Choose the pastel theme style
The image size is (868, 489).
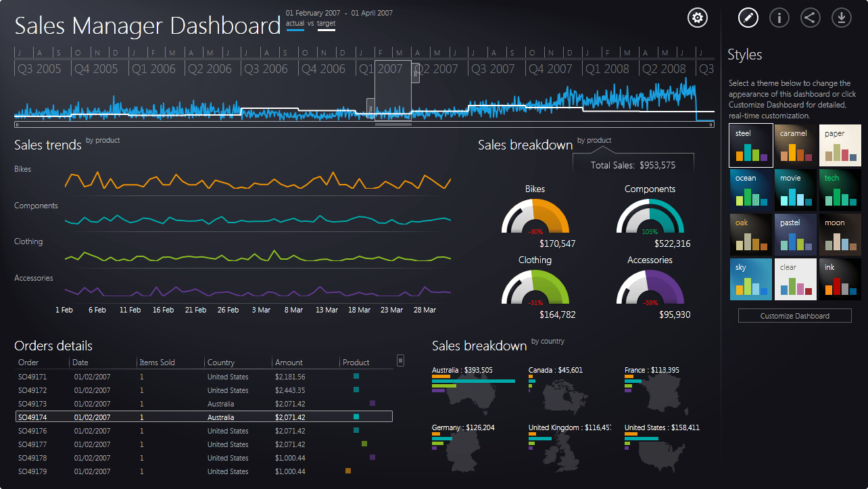pyautogui.click(x=795, y=235)
